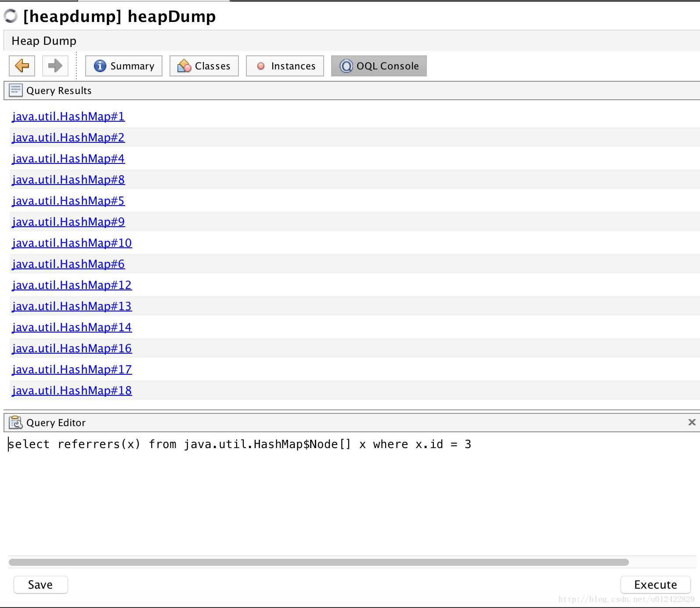Open java.util.HashMap#14 result link
This screenshot has width=700, height=608.
pos(72,327)
